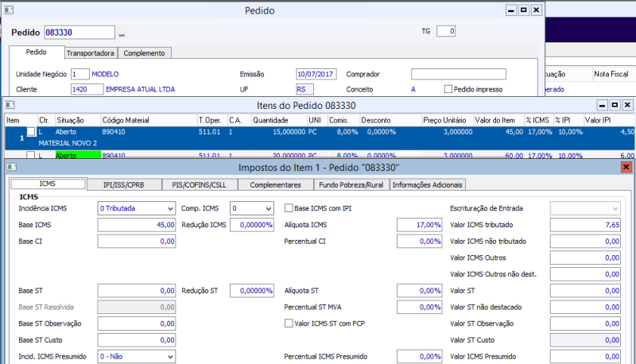Check the item 1 row checkbox
636x364 pixels.
click(x=31, y=132)
